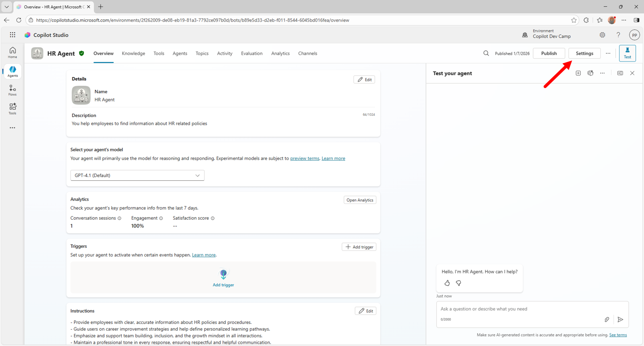Click the Add trigger illustration icon
The height and width of the screenshot is (346, 644).
(x=223, y=275)
